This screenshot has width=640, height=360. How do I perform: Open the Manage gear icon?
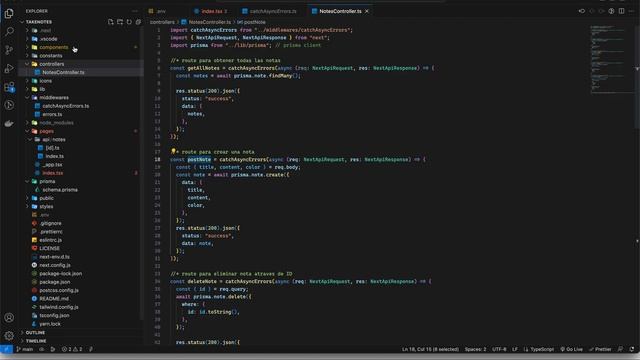point(9,336)
